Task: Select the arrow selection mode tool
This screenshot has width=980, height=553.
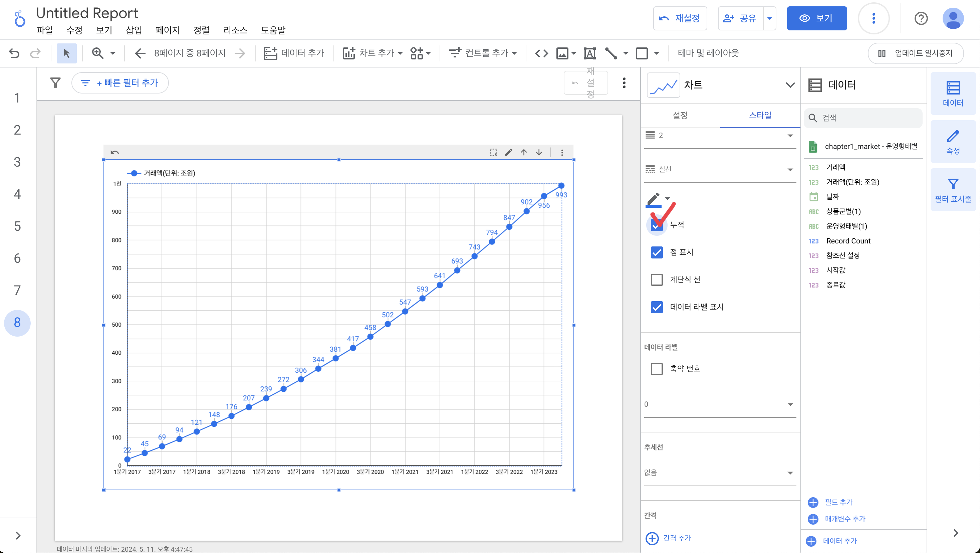Action: click(x=66, y=53)
